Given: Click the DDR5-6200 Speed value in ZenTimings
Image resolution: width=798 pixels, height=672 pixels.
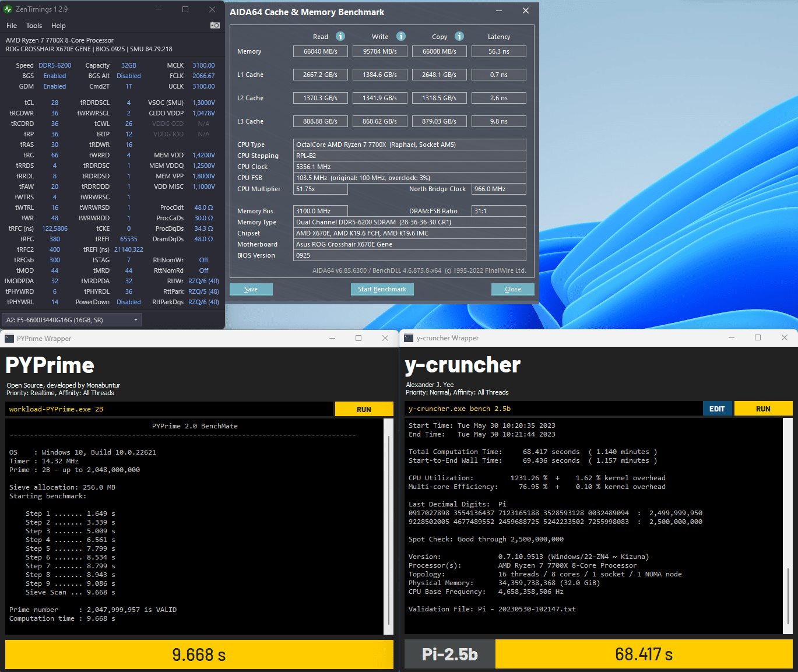Looking at the screenshot, I should point(55,65).
